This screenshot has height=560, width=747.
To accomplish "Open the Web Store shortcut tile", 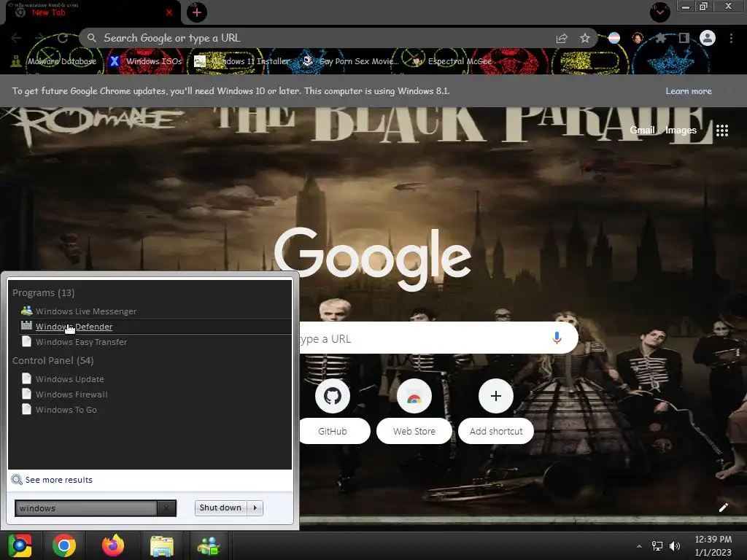I will coord(414,411).
